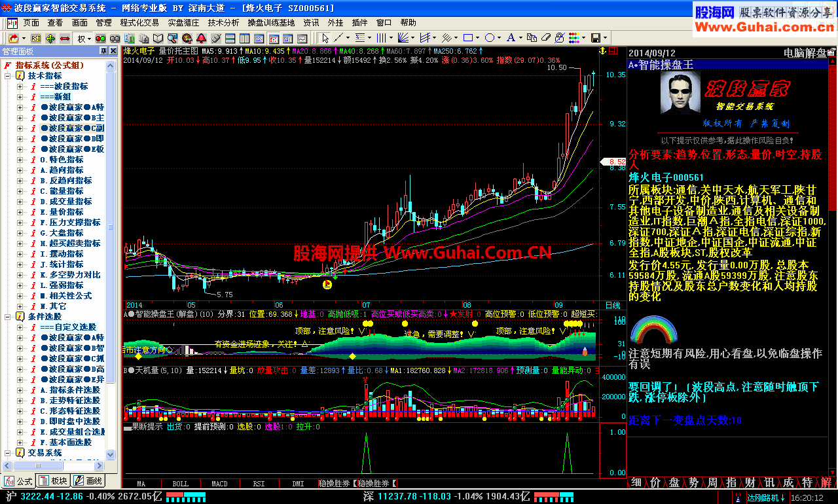Click the open book toolbar icon

pyautogui.click(x=158, y=39)
